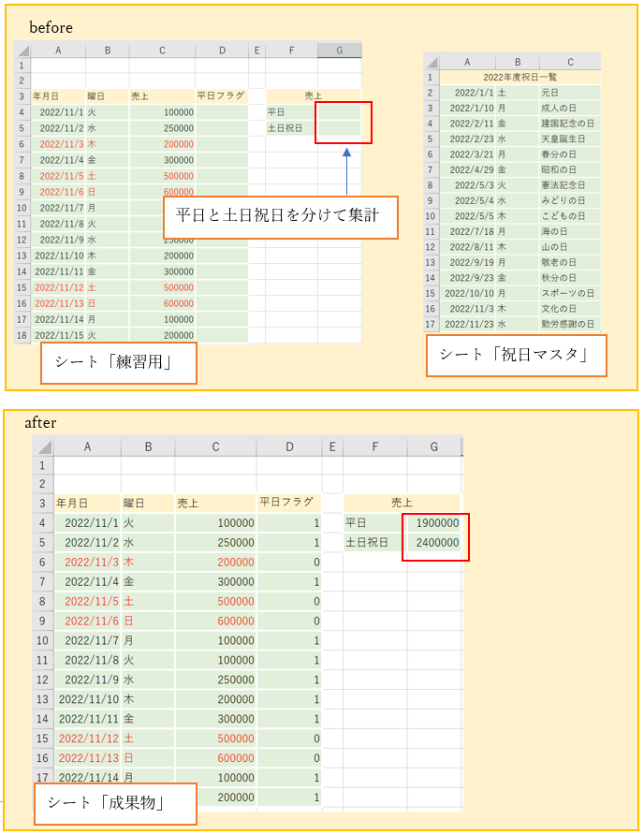Click column C header in holiday master sheet
644x834 pixels.
click(569, 63)
